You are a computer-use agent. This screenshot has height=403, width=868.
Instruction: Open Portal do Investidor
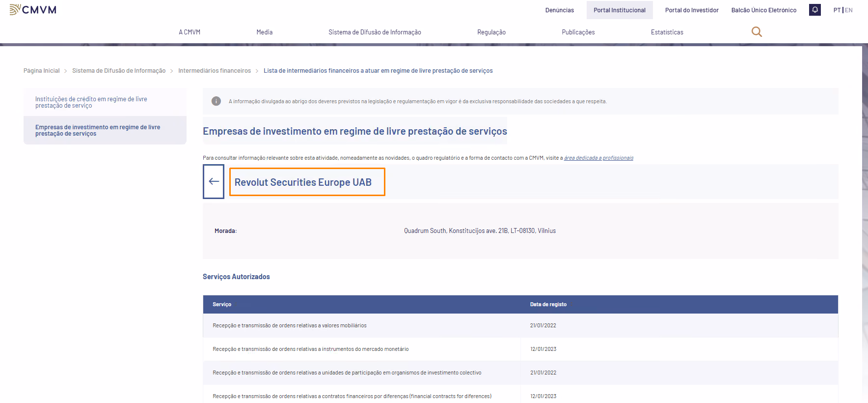(692, 10)
